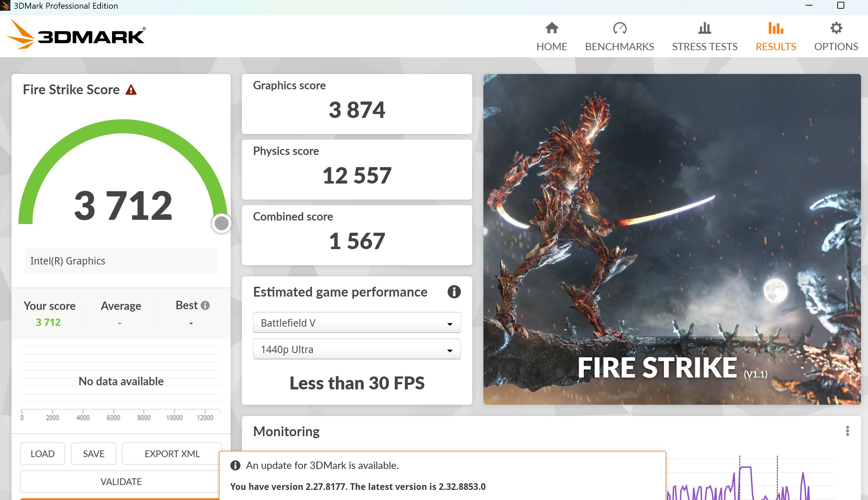Click the Home house icon

point(551,28)
